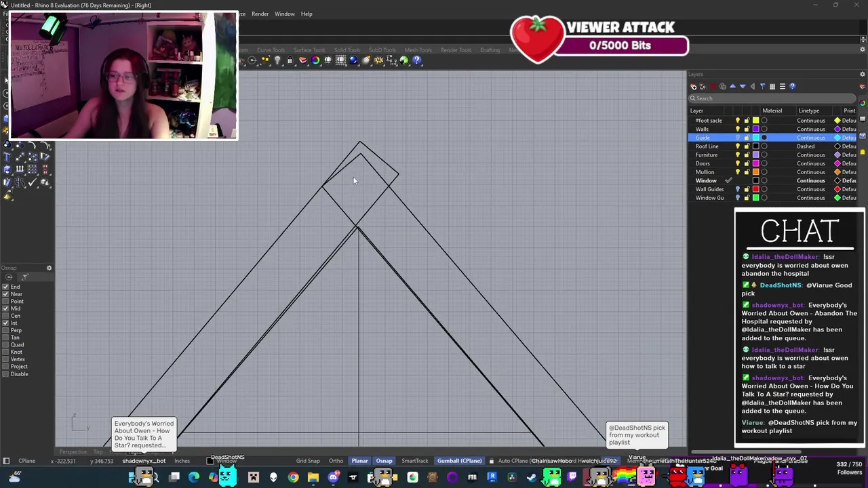This screenshot has height=488, width=868.
Task: Open the Render menu
Action: [x=260, y=14]
